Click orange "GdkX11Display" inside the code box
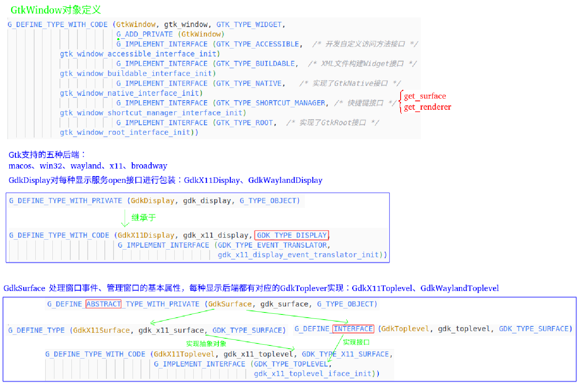The width and height of the screenshot is (588, 386). [x=146, y=235]
